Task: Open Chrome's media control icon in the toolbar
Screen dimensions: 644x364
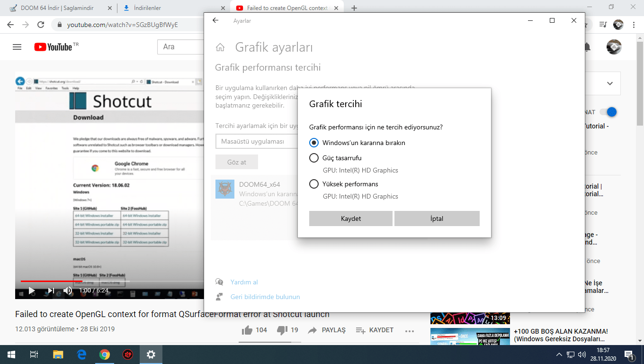Action: [603, 25]
